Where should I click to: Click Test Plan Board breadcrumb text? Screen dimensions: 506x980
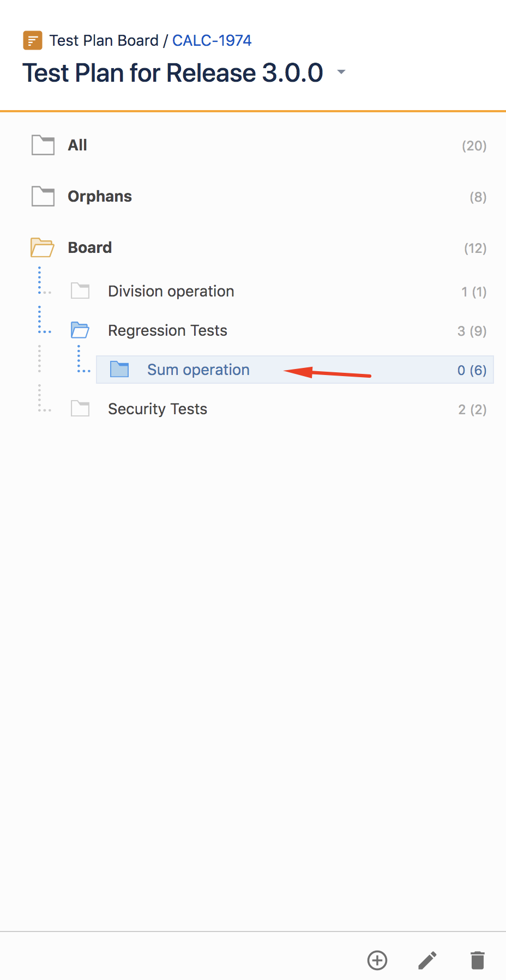point(104,40)
